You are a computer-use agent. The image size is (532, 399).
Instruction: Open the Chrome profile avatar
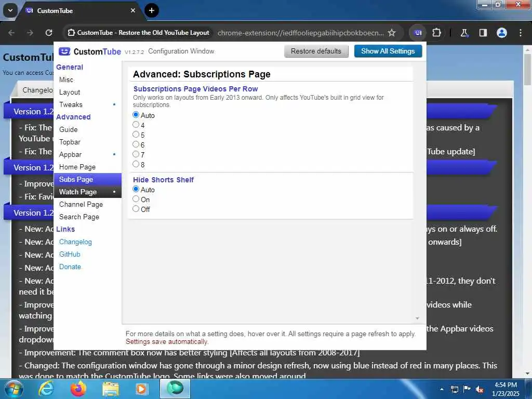coord(502,33)
